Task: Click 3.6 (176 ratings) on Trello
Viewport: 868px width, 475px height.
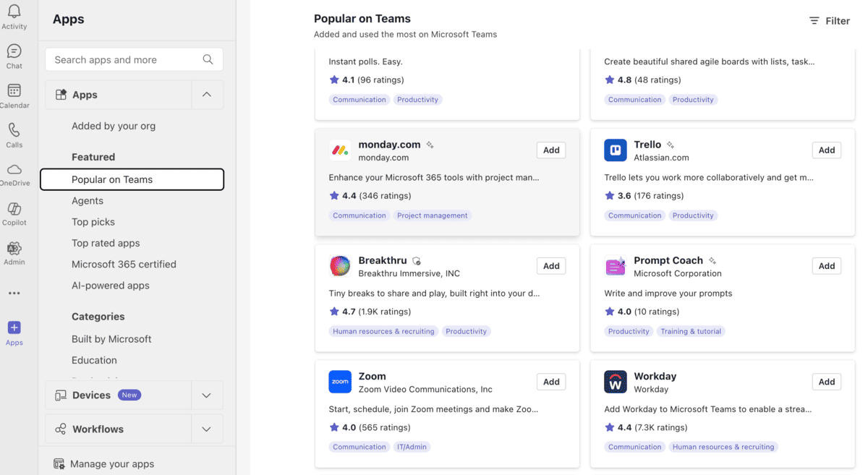Action: coord(644,196)
